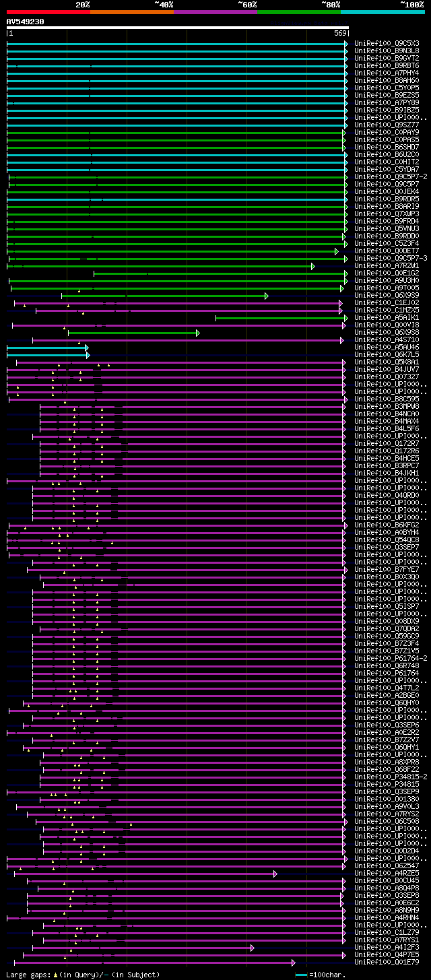The height and width of the screenshot is (980, 431).
Task: Select the UniRef100_O01380 label
Action: coord(387,799)
